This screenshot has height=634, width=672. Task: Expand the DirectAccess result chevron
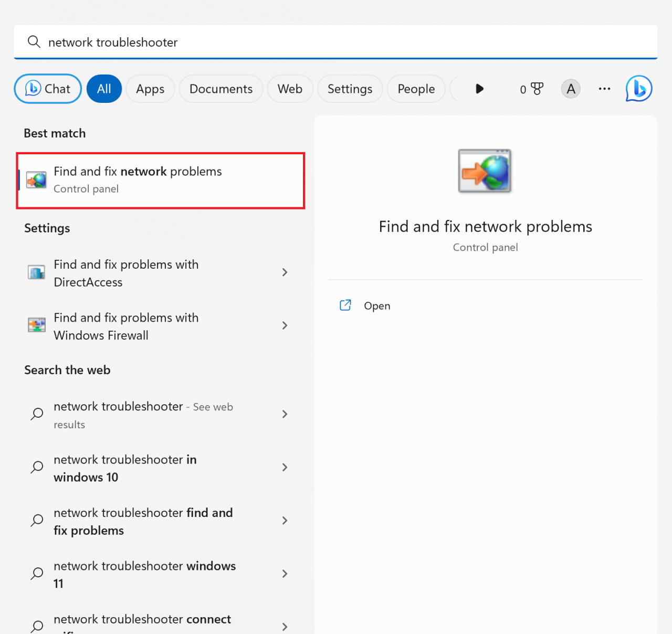285,272
